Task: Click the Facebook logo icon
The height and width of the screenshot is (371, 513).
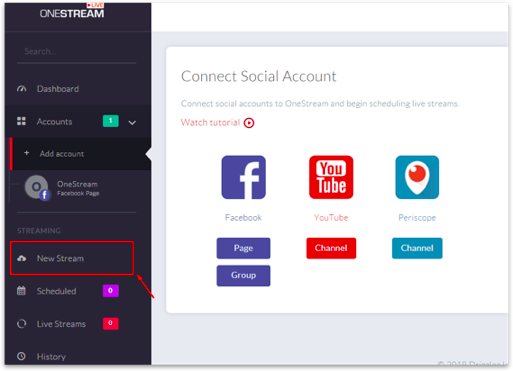Action: coord(244,177)
